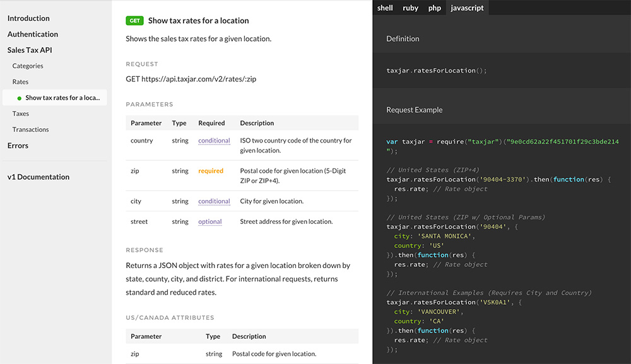Viewport: 631px width, 364px height.
Task: Click taxjar.ratesForLocation(); definition code
Action: (x=436, y=71)
